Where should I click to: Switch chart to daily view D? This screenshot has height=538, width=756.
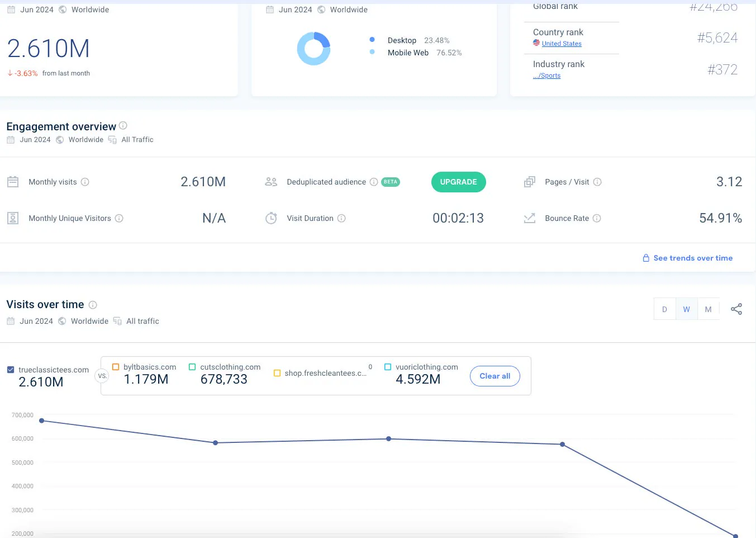pyautogui.click(x=664, y=309)
